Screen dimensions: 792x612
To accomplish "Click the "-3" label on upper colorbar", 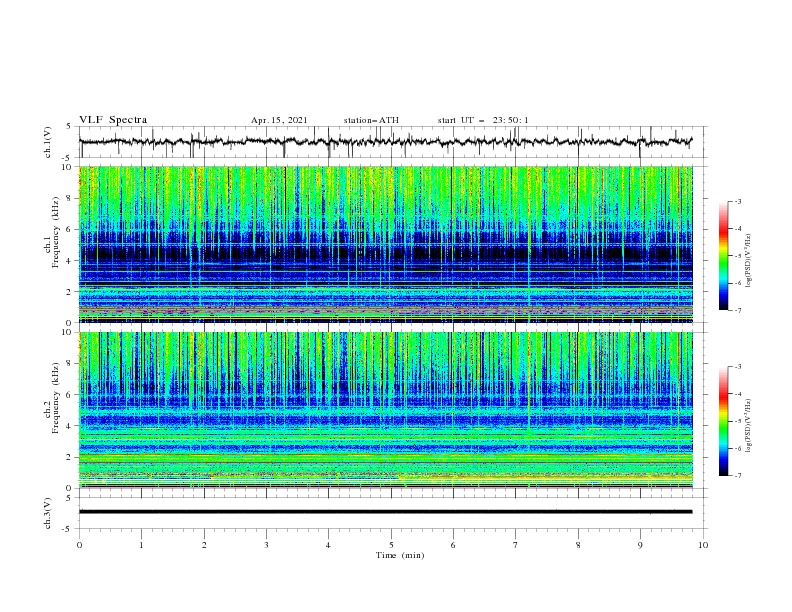I will [738, 201].
